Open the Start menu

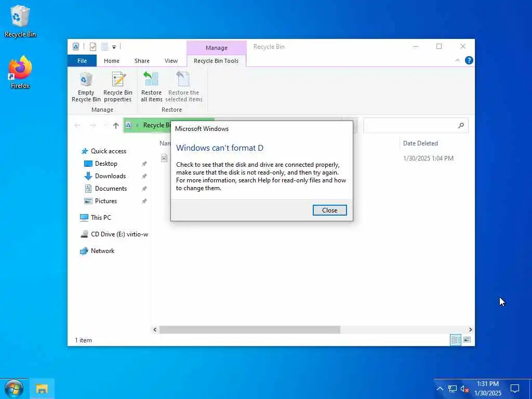tap(14, 389)
